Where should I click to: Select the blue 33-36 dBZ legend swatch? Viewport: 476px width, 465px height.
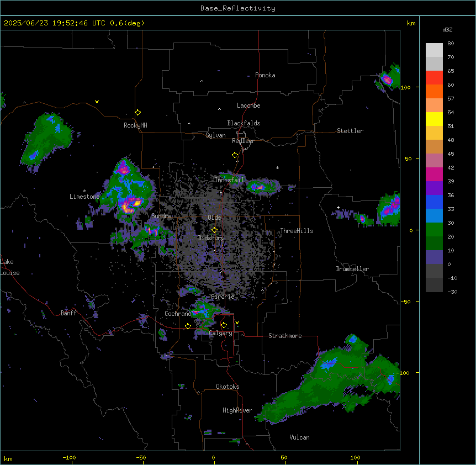tap(434, 202)
